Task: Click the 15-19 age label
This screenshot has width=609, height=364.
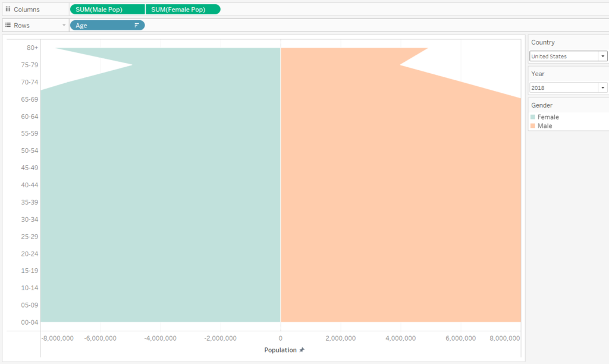Action: pyautogui.click(x=30, y=271)
